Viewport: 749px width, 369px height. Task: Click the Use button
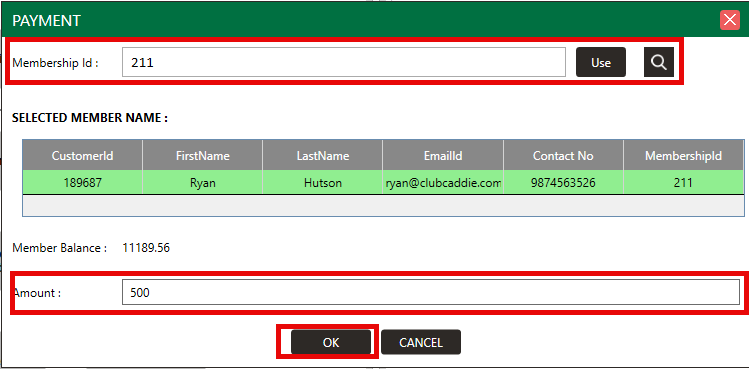coord(601,62)
